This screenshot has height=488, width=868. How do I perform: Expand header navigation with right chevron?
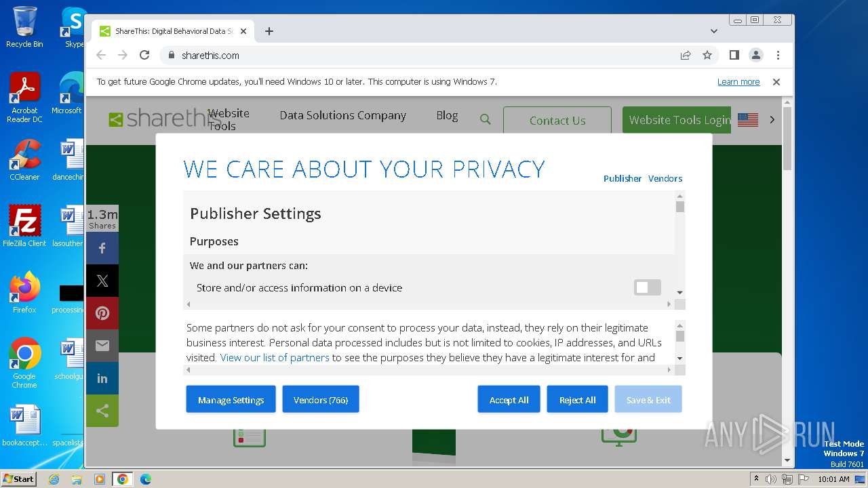tap(772, 119)
